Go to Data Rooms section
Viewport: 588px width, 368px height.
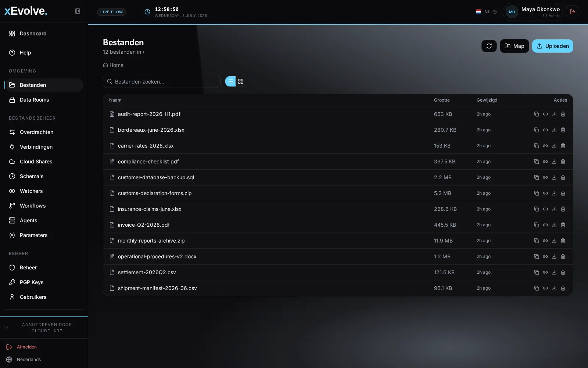point(44,100)
